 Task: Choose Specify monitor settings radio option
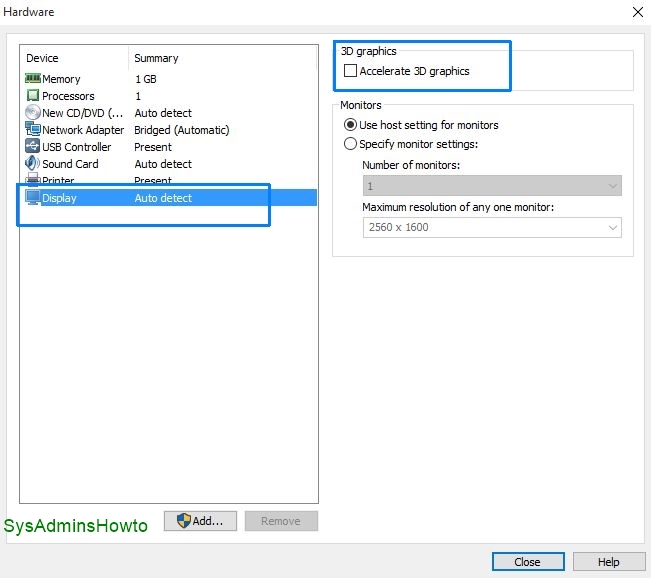(350, 144)
